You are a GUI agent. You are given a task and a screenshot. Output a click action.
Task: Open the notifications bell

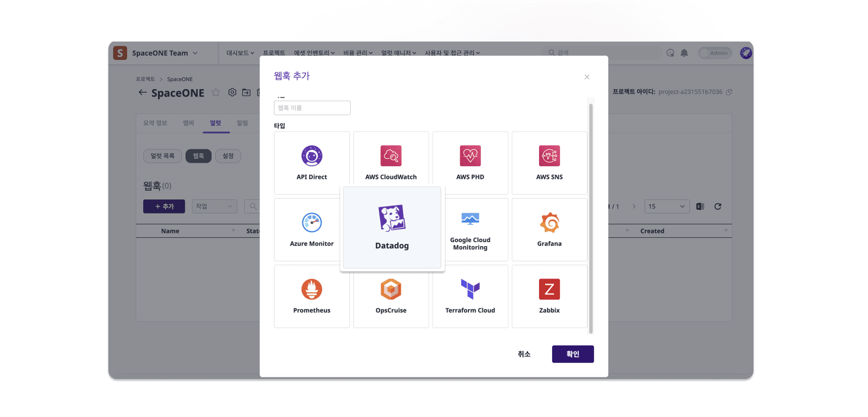[684, 53]
